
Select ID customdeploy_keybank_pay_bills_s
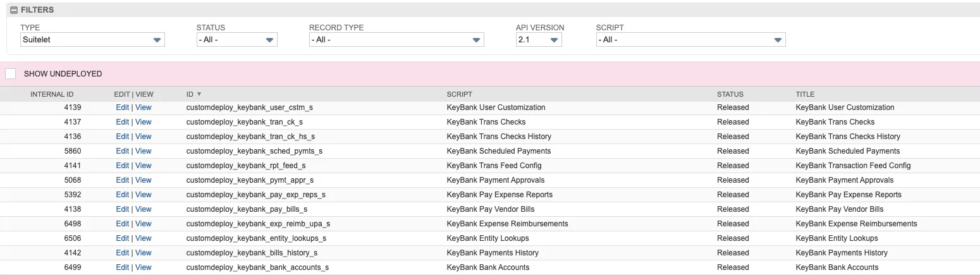(x=247, y=209)
